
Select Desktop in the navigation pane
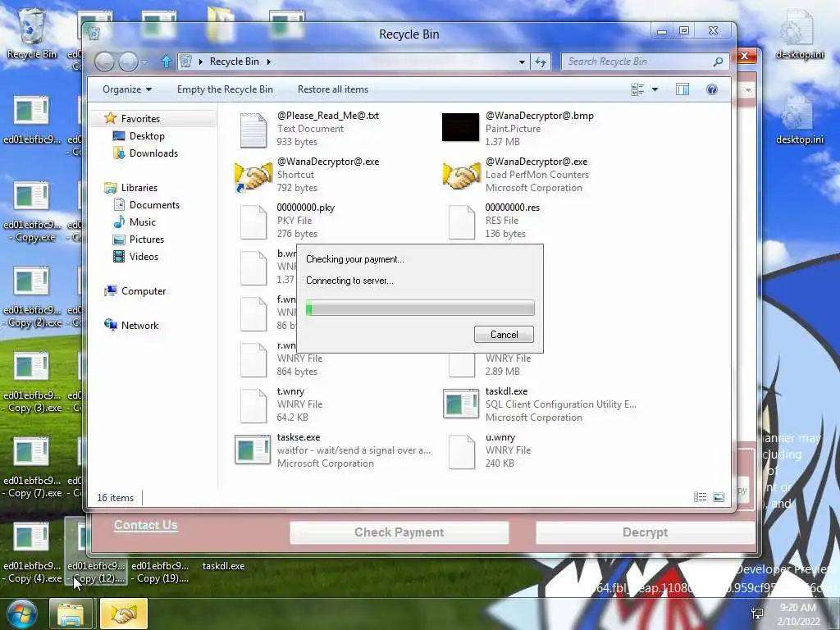(x=147, y=136)
